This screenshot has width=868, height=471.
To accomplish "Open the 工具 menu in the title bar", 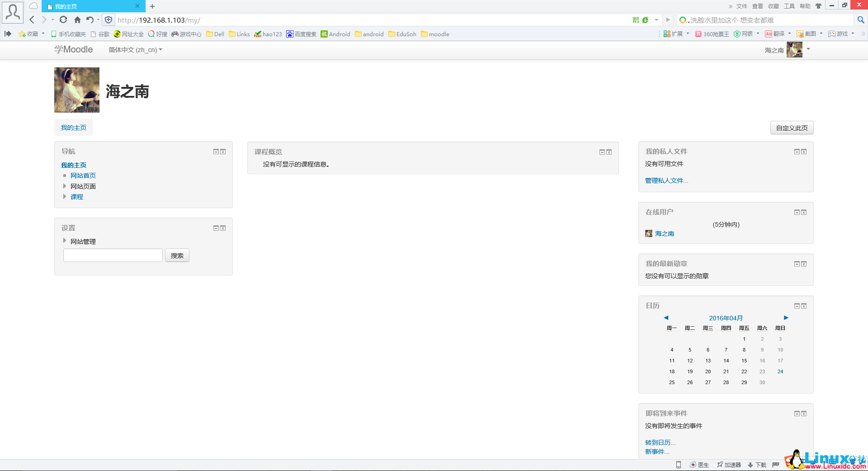I will click(x=789, y=6).
